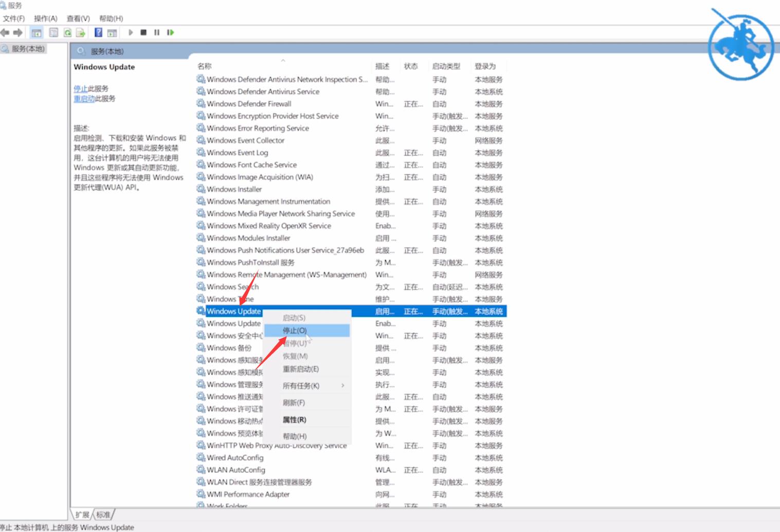Click the 停止 link for this service
Viewport: 780px width, 532px height.
[81, 88]
